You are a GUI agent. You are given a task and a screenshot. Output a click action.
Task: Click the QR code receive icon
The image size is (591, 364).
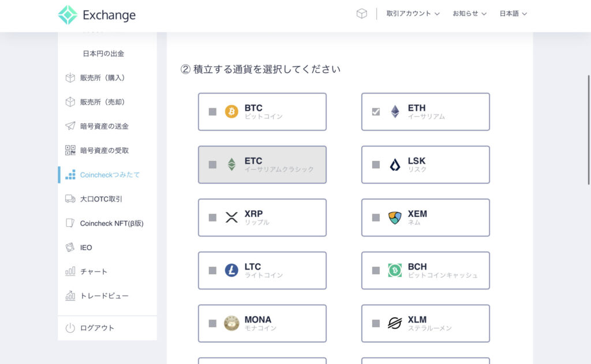pos(70,151)
